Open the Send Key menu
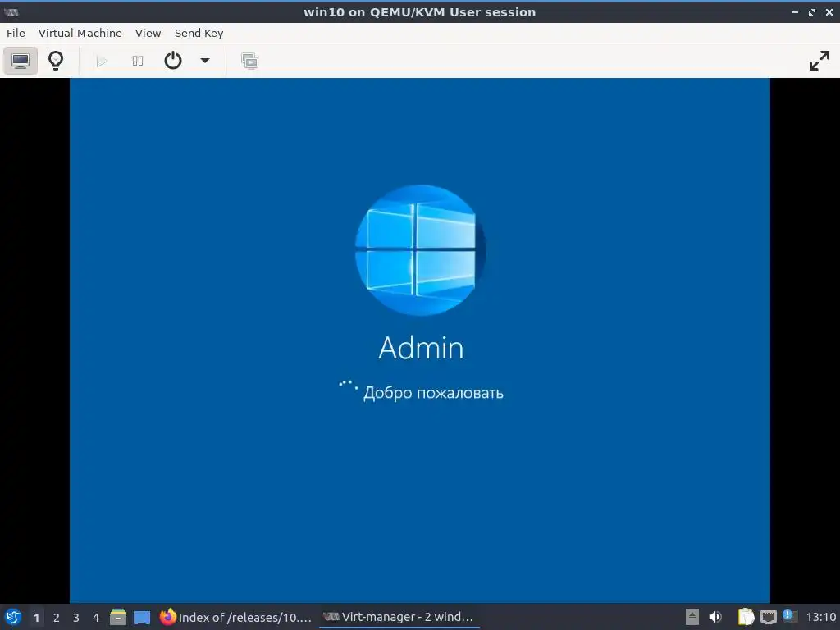 (x=199, y=33)
